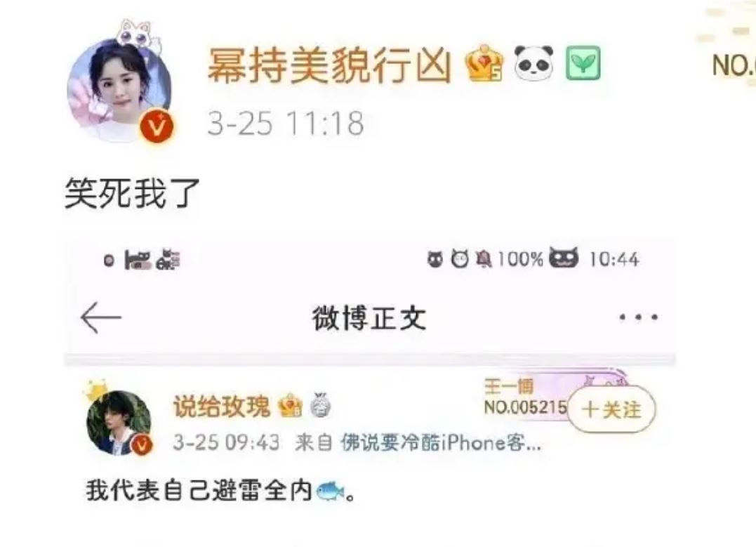The width and height of the screenshot is (756, 547).
Task: Tap the panda badge icon
Action: (x=533, y=62)
